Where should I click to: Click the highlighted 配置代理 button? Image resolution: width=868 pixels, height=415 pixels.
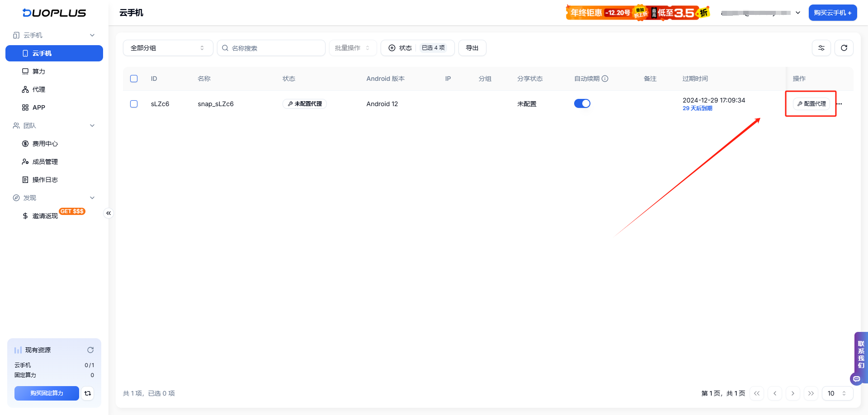[811, 103]
